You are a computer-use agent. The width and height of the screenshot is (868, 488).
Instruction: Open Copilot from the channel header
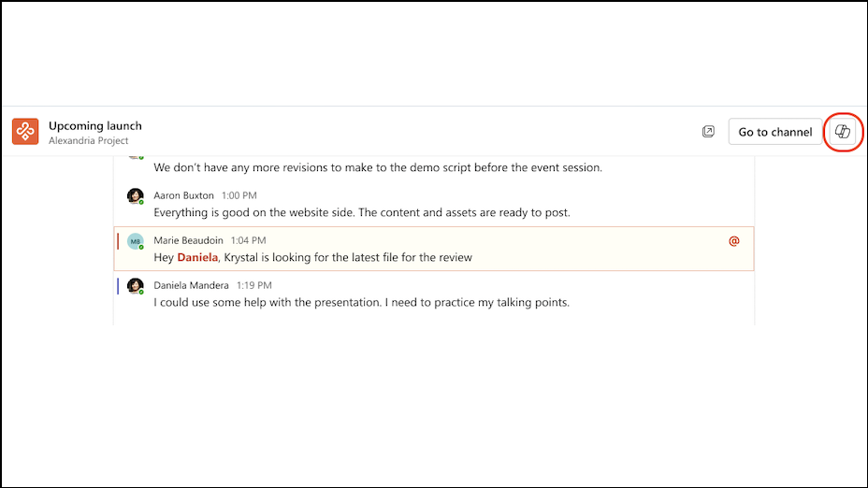tap(843, 132)
